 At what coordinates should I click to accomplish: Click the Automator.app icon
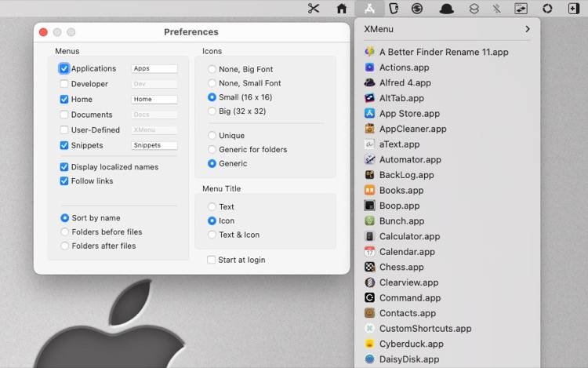369,159
